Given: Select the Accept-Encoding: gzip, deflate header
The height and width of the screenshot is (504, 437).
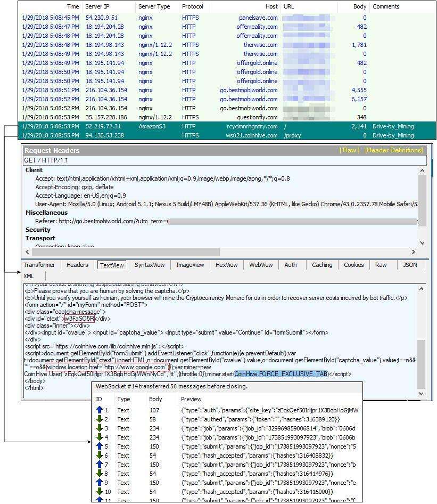Looking at the screenshot, I should [x=75, y=187].
